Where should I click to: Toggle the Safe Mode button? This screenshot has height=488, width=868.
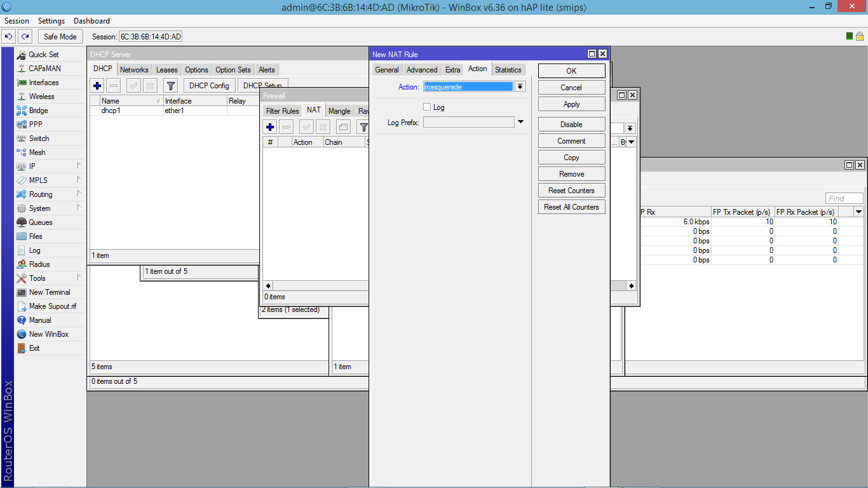pos(60,37)
